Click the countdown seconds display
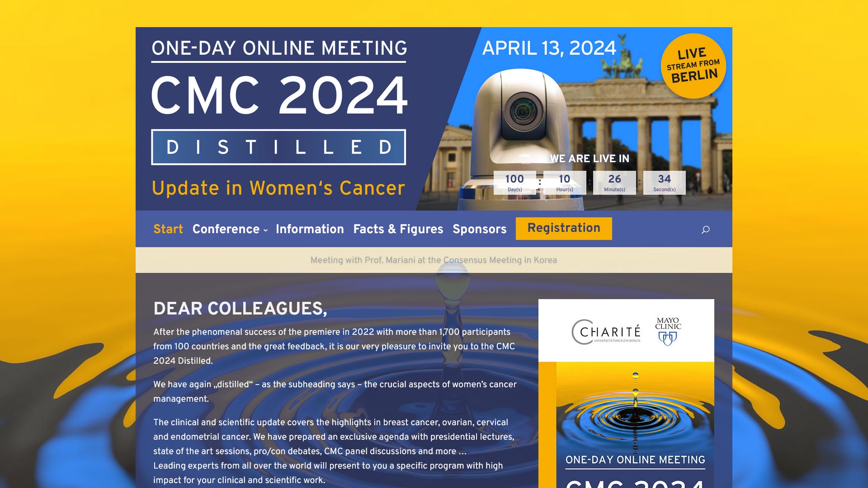This screenshot has width=868, height=488. coord(665,182)
